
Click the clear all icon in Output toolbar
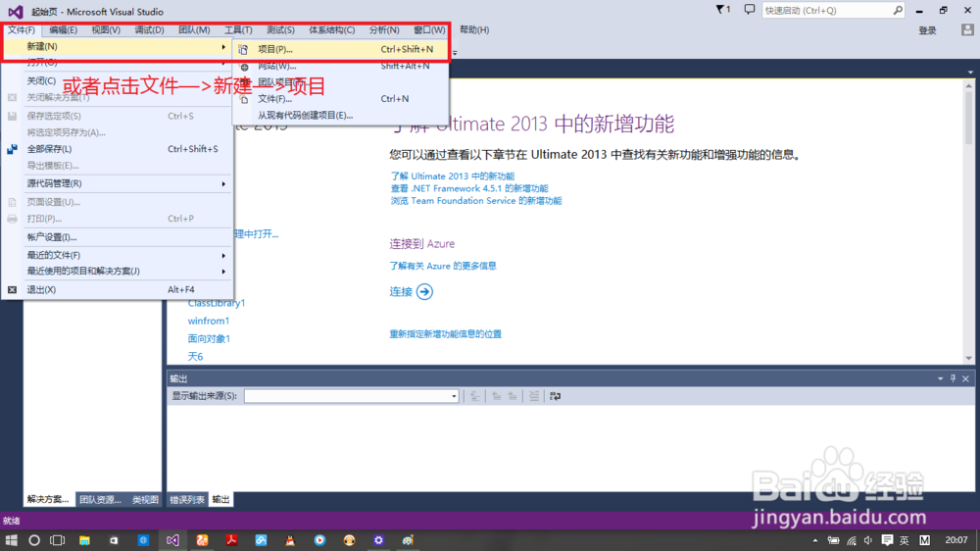tap(534, 396)
